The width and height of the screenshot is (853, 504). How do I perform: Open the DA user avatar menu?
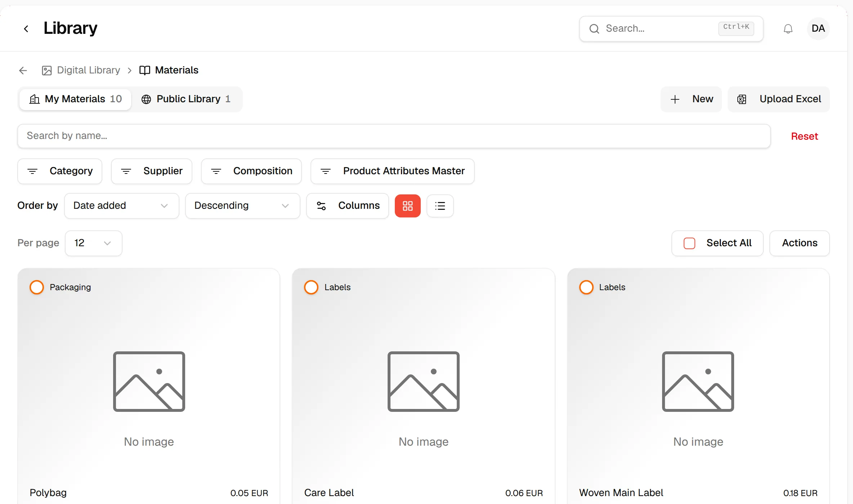[x=818, y=29]
